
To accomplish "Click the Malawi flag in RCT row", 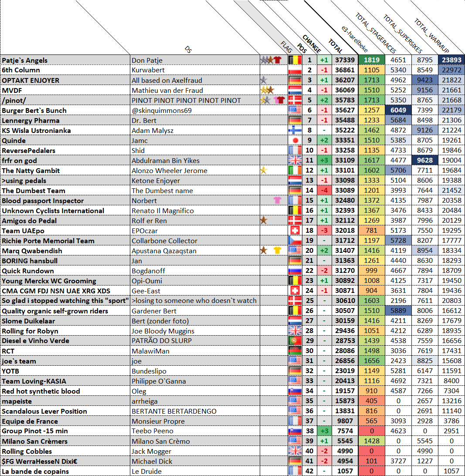I will click(x=295, y=350).
